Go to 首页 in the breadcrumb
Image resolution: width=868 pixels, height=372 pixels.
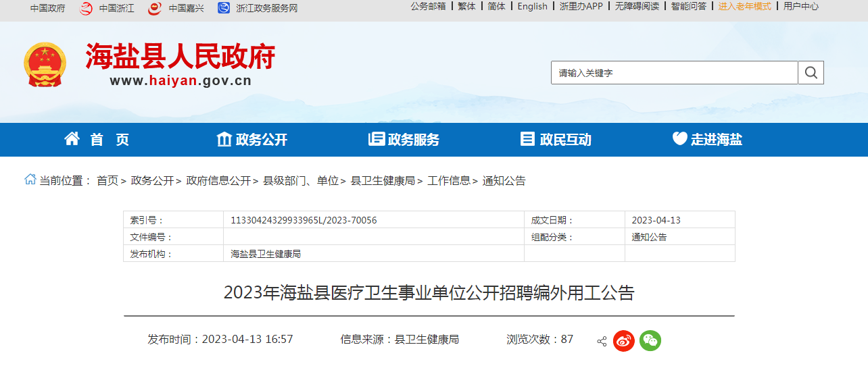tap(107, 181)
